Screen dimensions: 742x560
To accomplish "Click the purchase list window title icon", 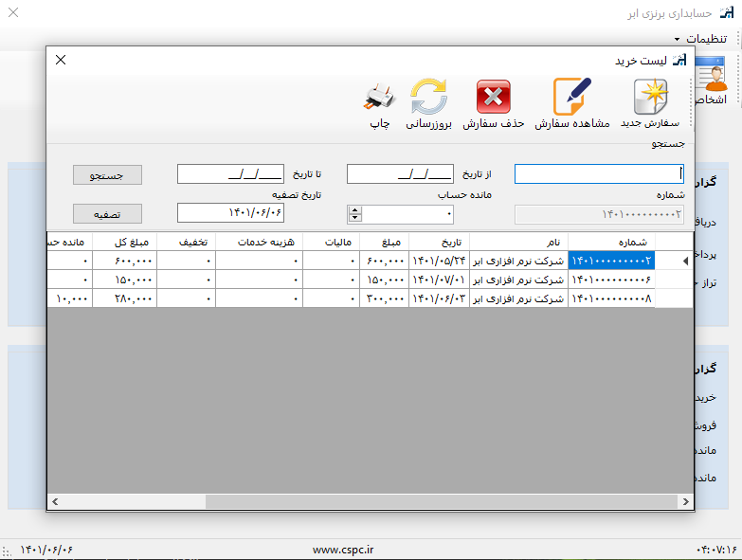I will (679, 60).
